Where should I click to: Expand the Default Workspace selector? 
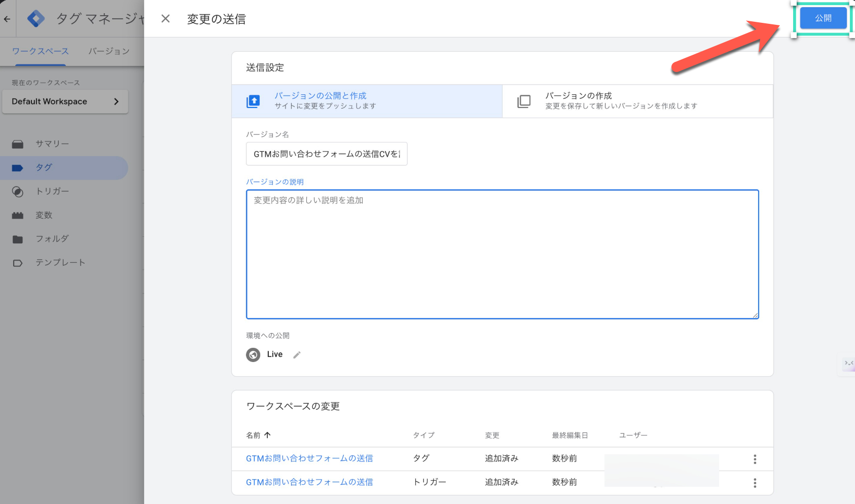(65, 101)
